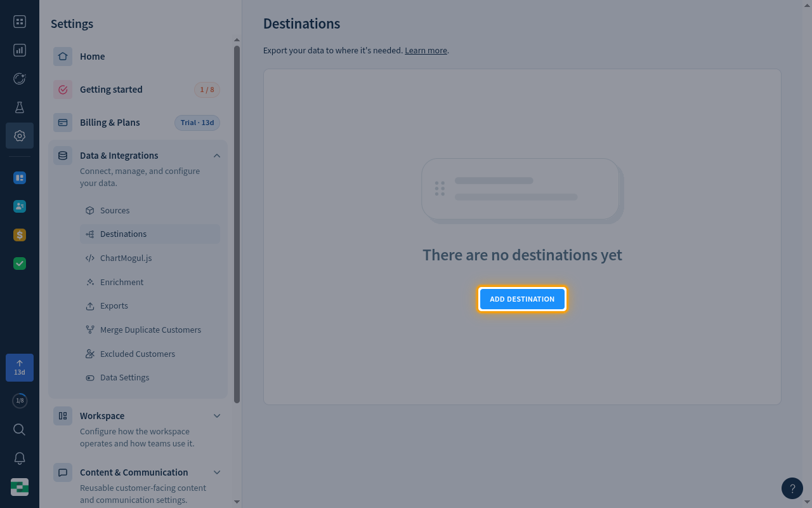Click the sidebar scroll up arrow

click(x=237, y=40)
